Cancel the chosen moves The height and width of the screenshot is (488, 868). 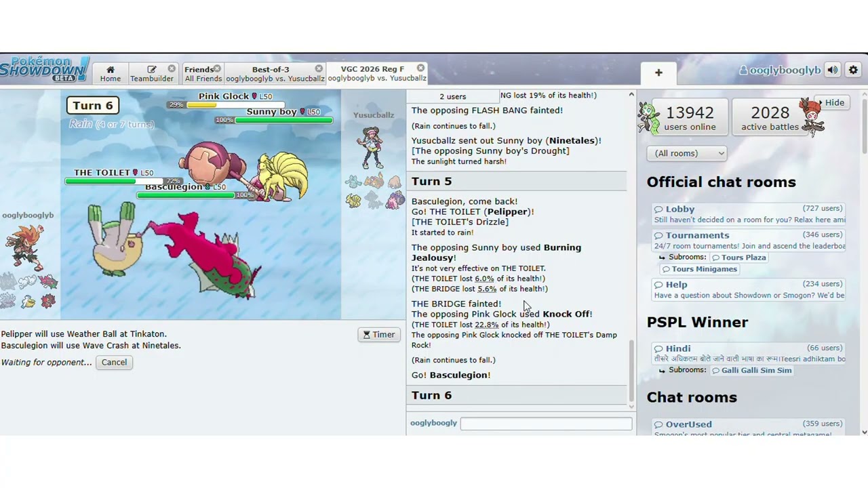point(114,362)
